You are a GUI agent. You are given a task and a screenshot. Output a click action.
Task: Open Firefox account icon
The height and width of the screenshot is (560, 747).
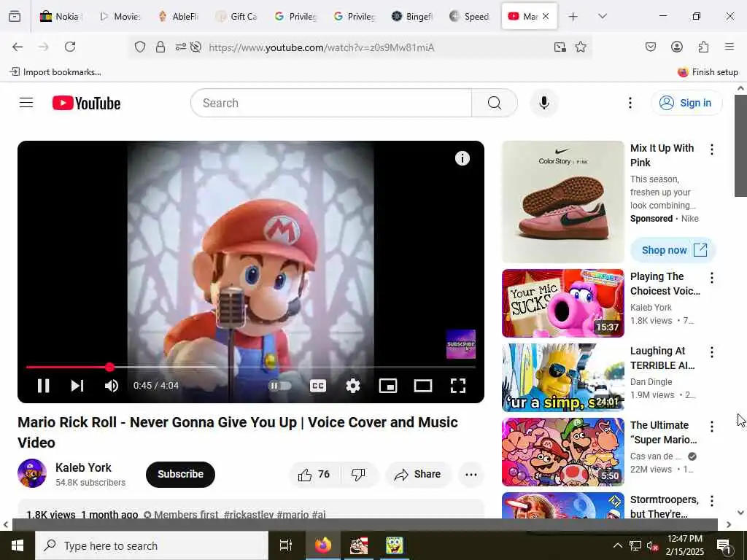click(x=676, y=47)
